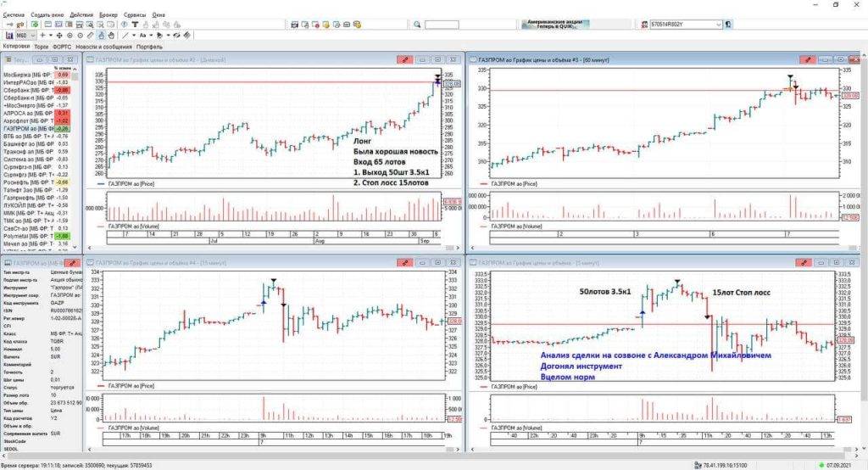Toggle red pin on Gazprom daily chart #2
868x470 pixels.
[x=404, y=59]
